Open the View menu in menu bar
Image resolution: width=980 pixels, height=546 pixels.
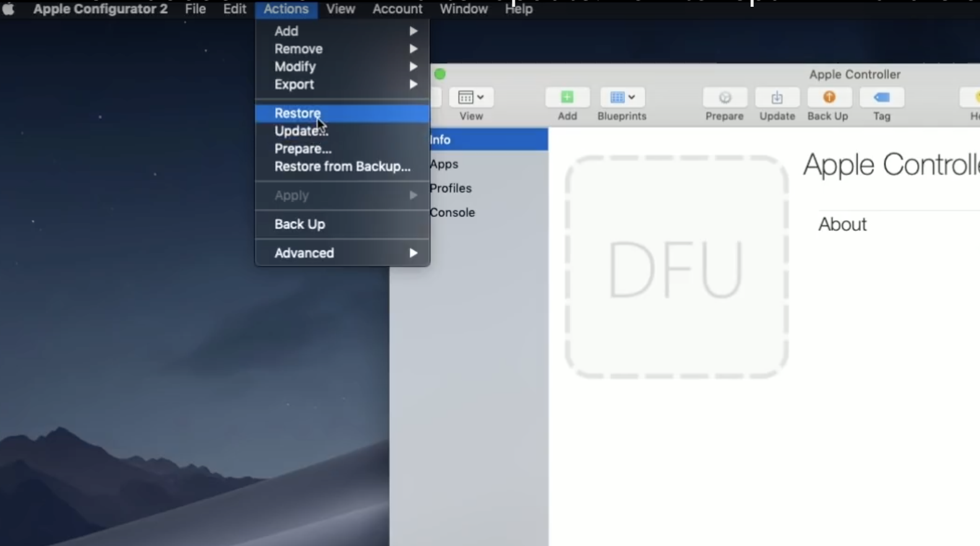point(341,9)
